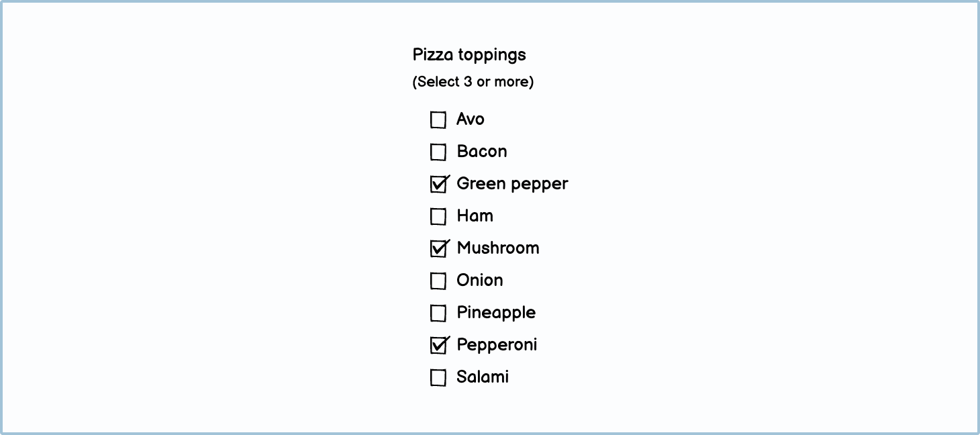Viewport: 980px width, 435px height.
Task: Click the "Ham" label text
Action: click(x=475, y=216)
